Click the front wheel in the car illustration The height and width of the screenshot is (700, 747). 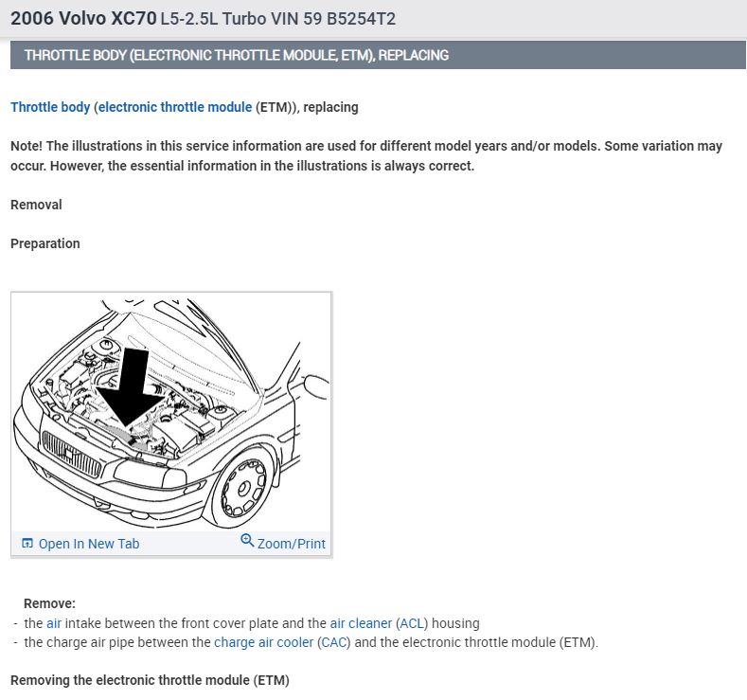pos(243,487)
